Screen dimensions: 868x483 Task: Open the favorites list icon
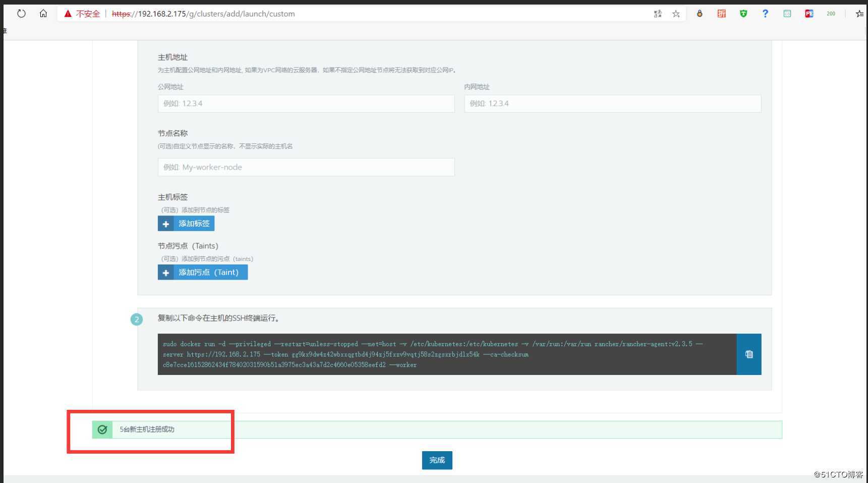[859, 14]
